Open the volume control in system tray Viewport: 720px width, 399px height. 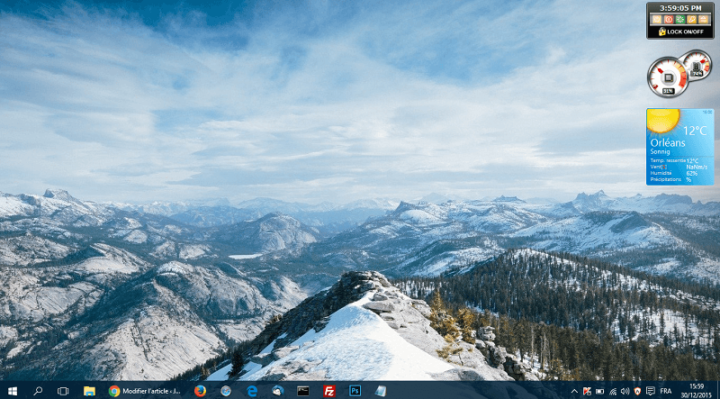point(625,392)
